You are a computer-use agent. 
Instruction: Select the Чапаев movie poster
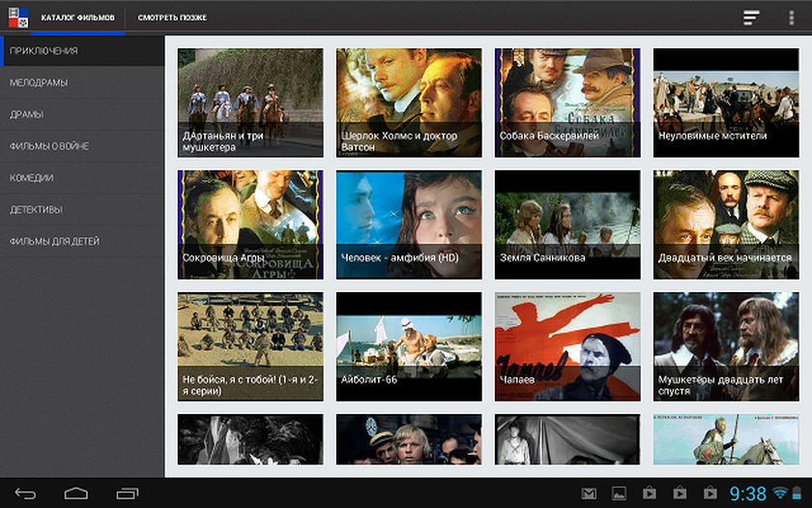[x=567, y=345]
